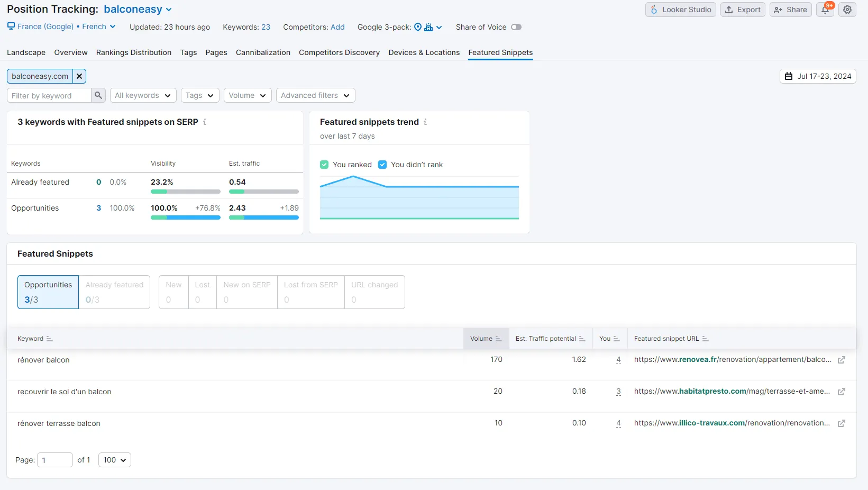
Task: Sort by Keyword column icon
Action: click(50, 339)
